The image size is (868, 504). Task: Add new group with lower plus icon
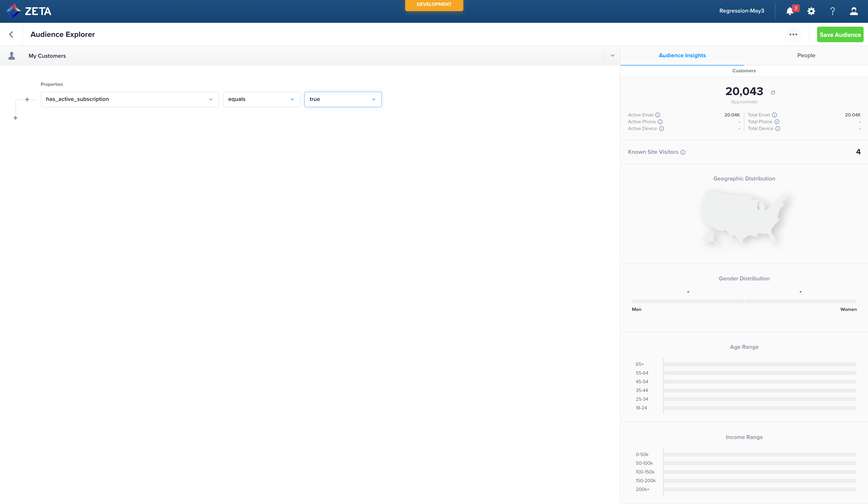click(x=16, y=118)
